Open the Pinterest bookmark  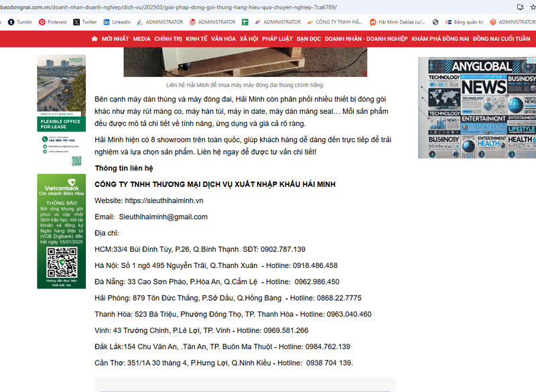52,22
